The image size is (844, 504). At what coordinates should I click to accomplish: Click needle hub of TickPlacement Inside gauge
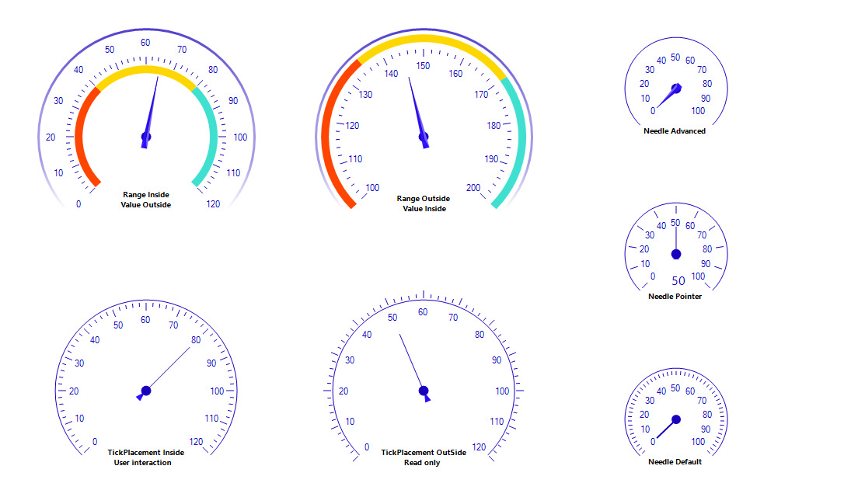click(146, 391)
